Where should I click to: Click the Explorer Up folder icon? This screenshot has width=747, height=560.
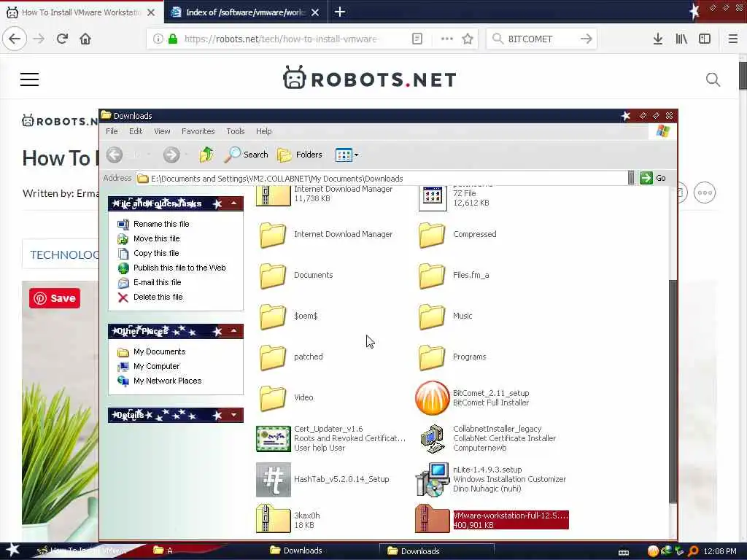[x=206, y=155]
